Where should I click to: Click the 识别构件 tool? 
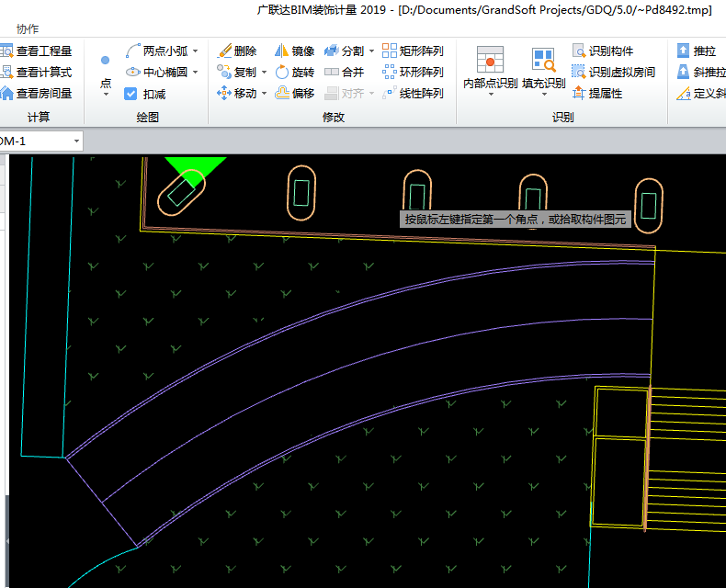603,51
